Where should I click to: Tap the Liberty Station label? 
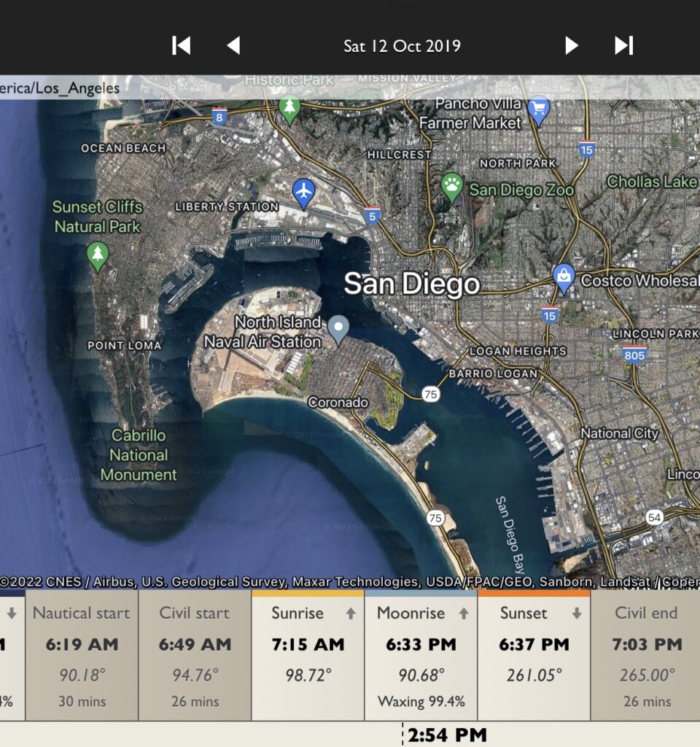coord(227,206)
